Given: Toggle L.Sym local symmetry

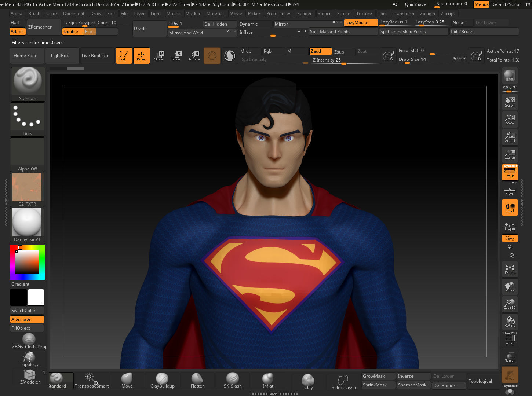Looking at the screenshot, I should 510,226.
